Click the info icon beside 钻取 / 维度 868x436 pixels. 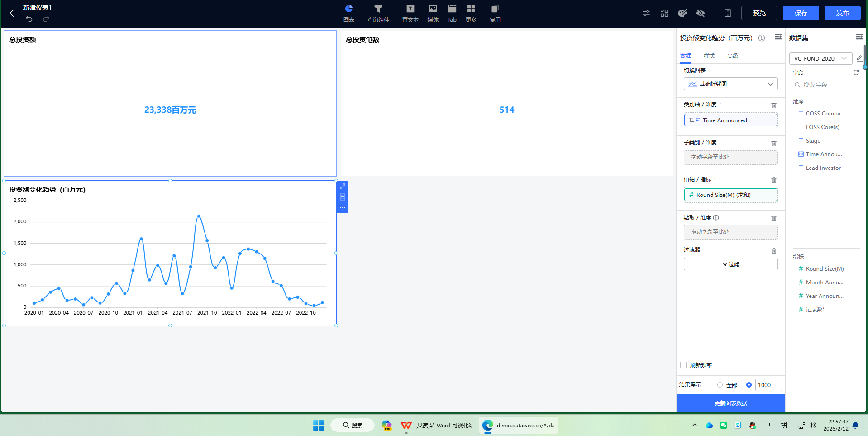pyautogui.click(x=716, y=218)
